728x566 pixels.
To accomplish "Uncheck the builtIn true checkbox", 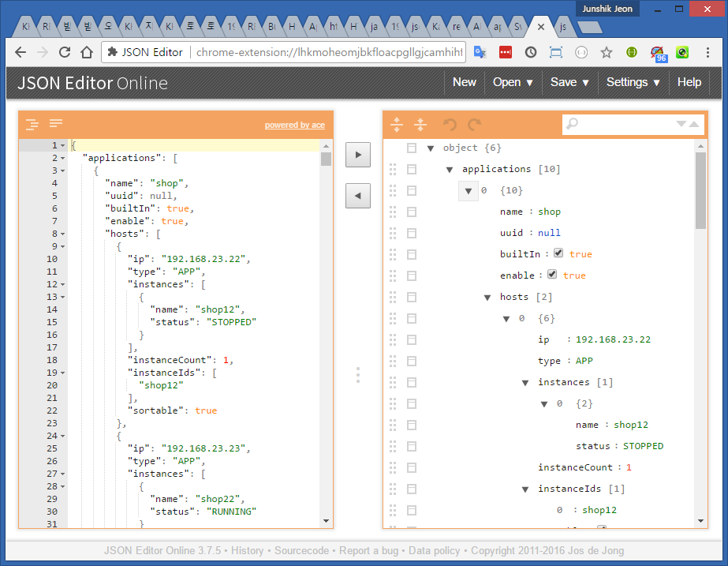I will pos(558,253).
